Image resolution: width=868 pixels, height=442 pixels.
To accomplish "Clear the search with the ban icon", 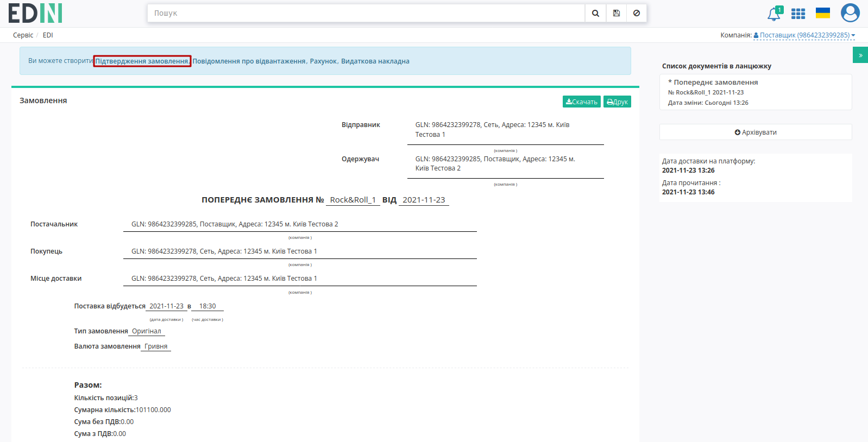I will click(x=637, y=13).
